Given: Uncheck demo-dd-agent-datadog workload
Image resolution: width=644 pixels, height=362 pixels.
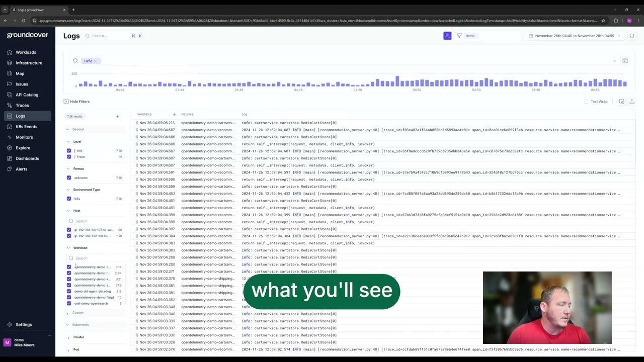Looking at the screenshot, I should coord(69,291).
